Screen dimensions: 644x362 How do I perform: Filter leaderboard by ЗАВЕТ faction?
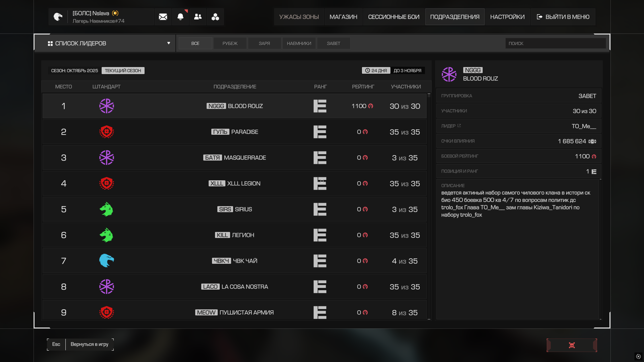333,43
